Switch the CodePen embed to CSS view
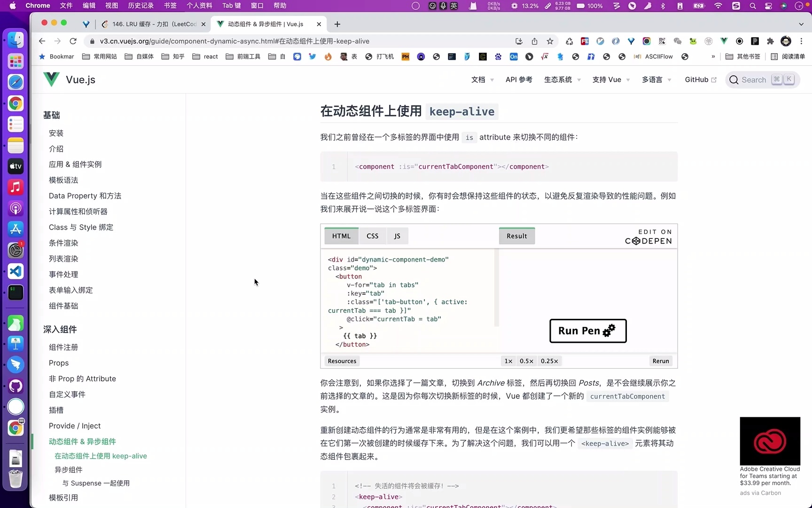 tap(372, 236)
